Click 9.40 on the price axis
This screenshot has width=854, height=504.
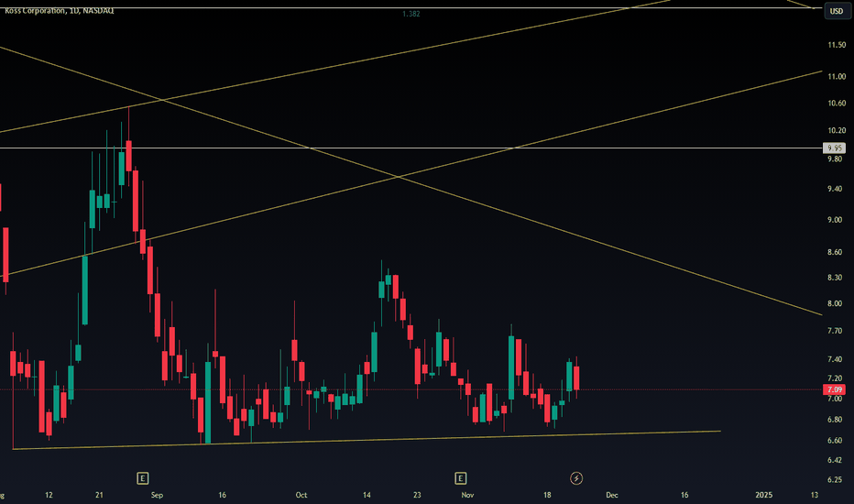coord(835,189)
